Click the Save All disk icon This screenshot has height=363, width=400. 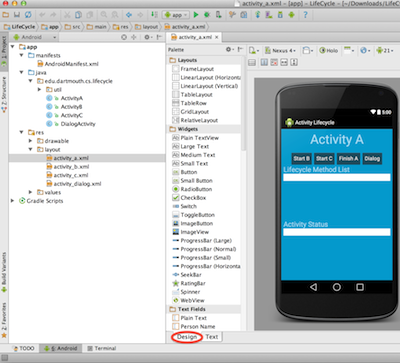(x=17, y=15)
